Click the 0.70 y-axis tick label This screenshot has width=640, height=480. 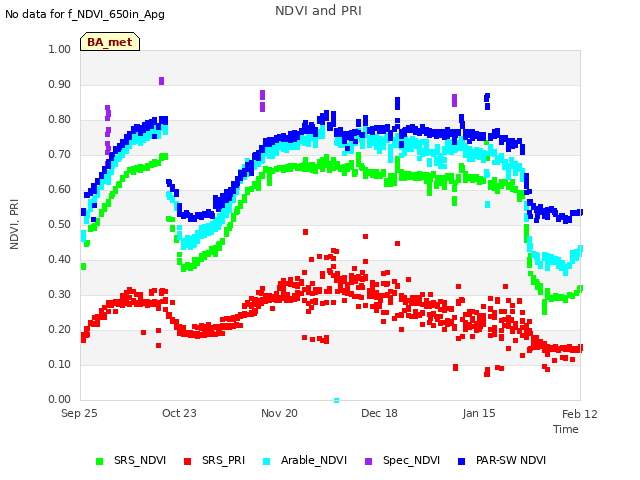pyautogui.click(x=60, y=154)
